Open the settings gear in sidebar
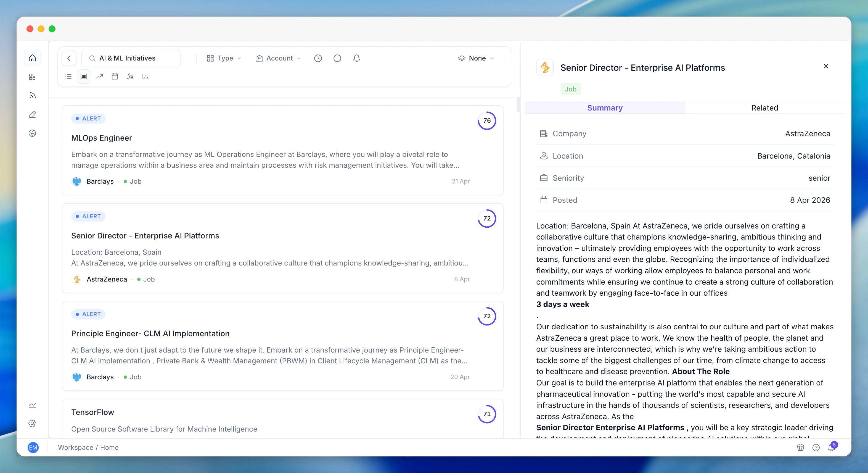868x473 pixels. pyautogui.click(x=32, y=423)
